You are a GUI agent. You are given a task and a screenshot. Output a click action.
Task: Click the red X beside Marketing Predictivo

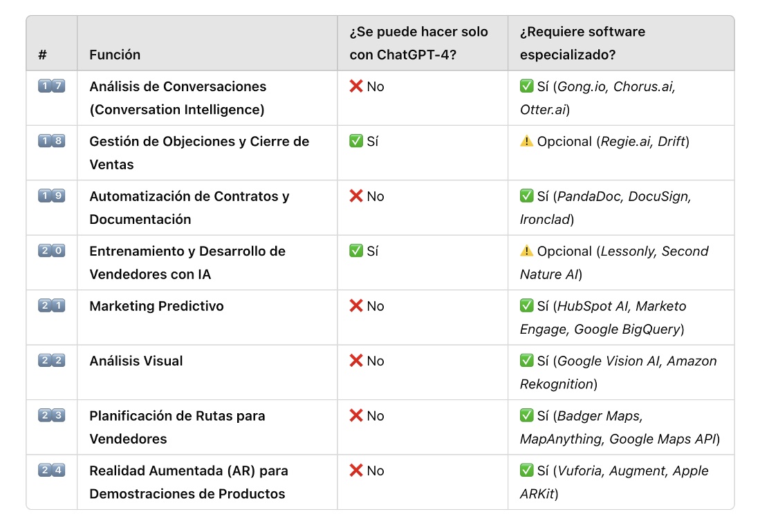point(356,306)
